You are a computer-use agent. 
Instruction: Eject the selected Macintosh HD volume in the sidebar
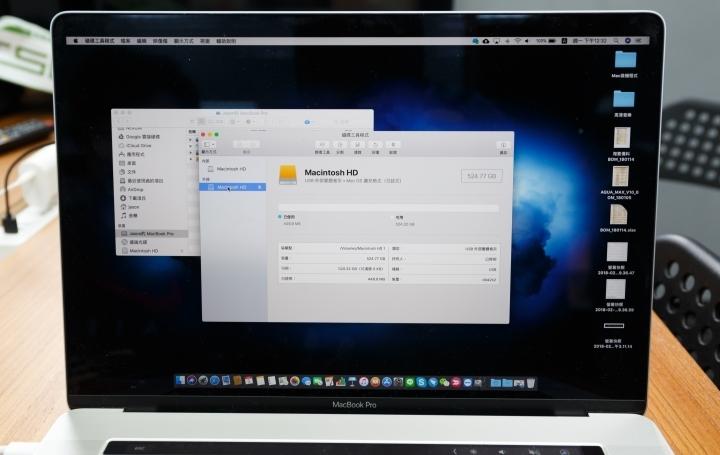[260, 187]
